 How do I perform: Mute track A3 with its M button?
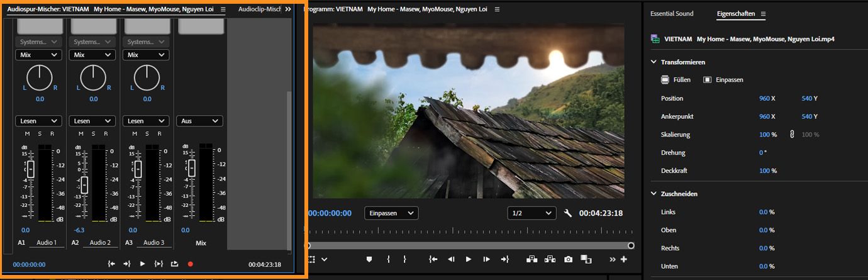pyautogui.click(x=135, y=133)
